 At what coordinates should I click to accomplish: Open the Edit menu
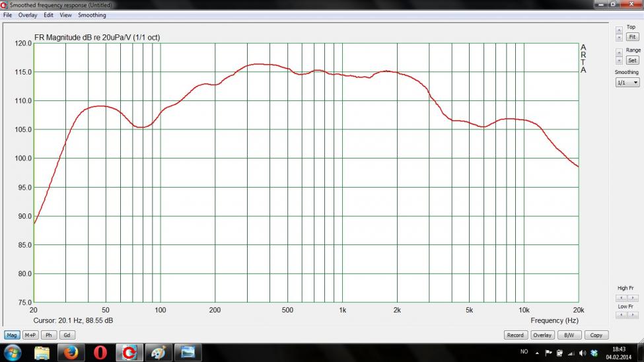click(48, 15)
